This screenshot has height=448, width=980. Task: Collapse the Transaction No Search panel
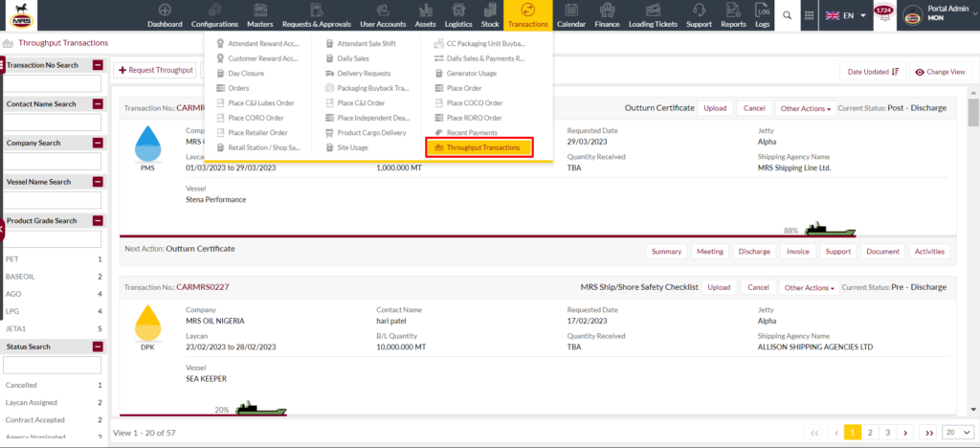point(98,65)
